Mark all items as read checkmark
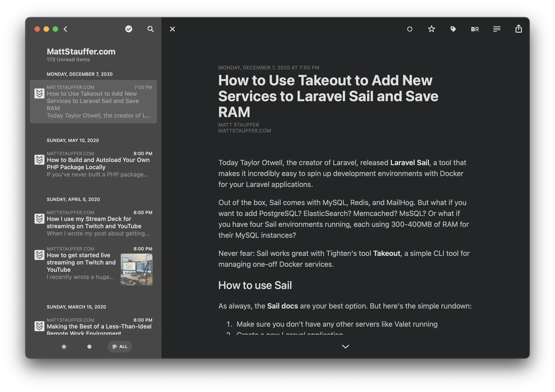 point(129,29)
